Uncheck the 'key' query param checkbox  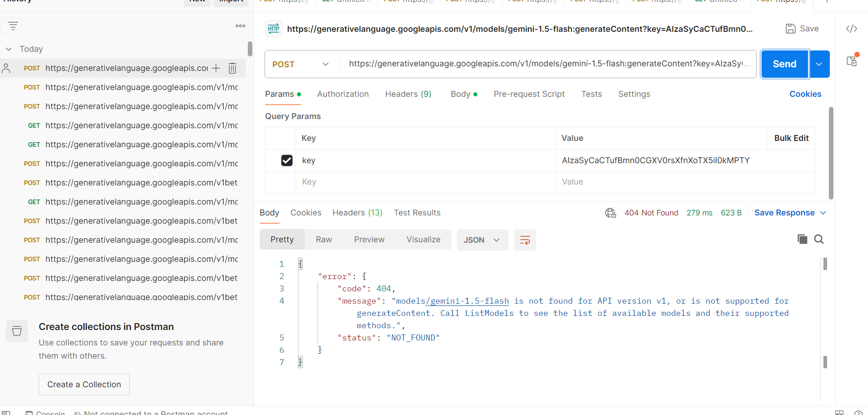(x=286, y=160)
